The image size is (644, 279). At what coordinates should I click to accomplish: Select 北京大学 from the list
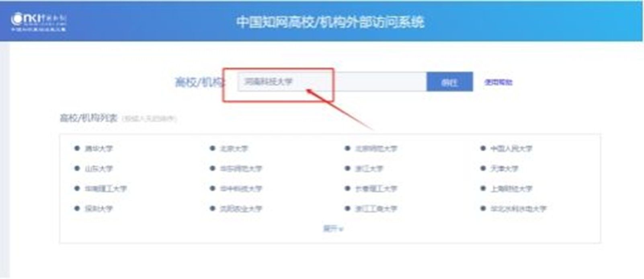coord(234,149)
